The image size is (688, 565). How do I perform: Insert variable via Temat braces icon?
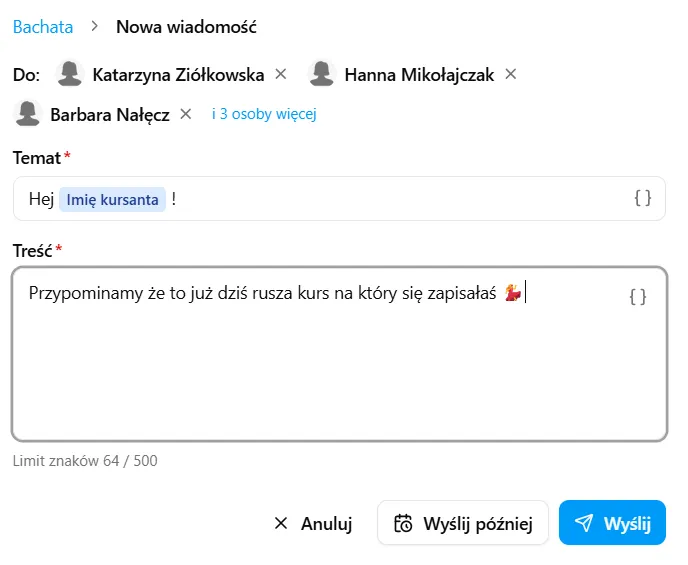[643, 198]
